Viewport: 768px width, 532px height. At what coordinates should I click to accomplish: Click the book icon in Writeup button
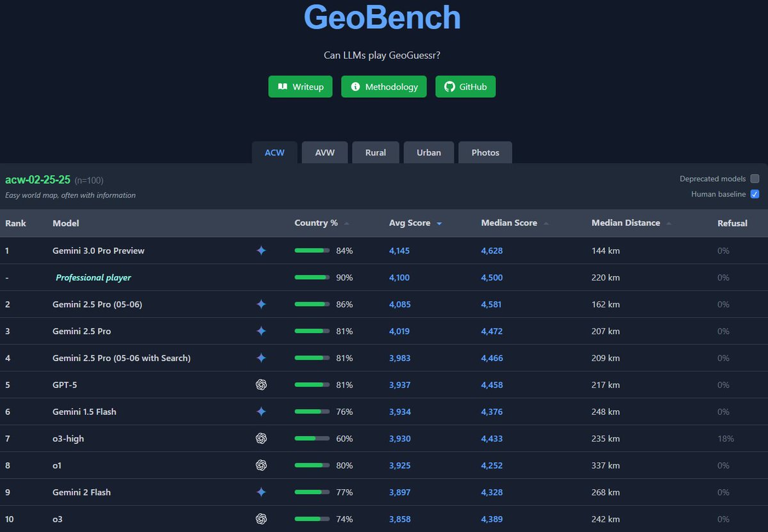[x=282, y=86]
